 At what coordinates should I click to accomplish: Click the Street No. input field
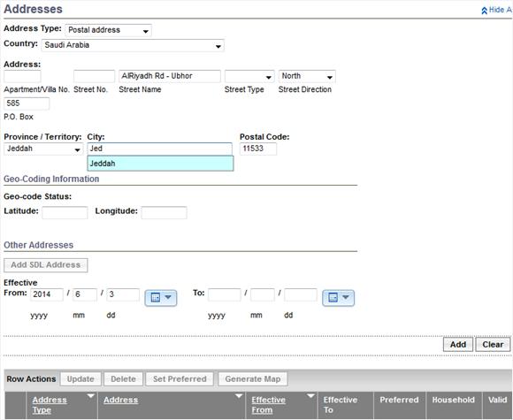(x=95, y=77)
